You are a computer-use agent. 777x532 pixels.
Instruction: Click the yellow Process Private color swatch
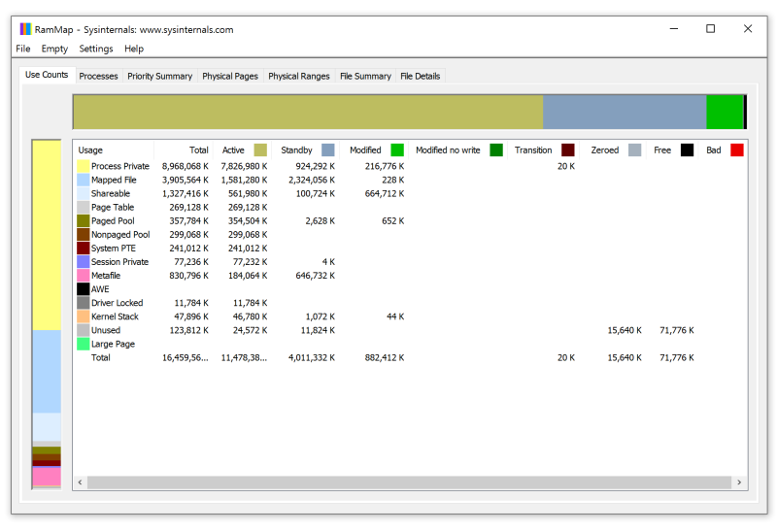pos(84,166)
